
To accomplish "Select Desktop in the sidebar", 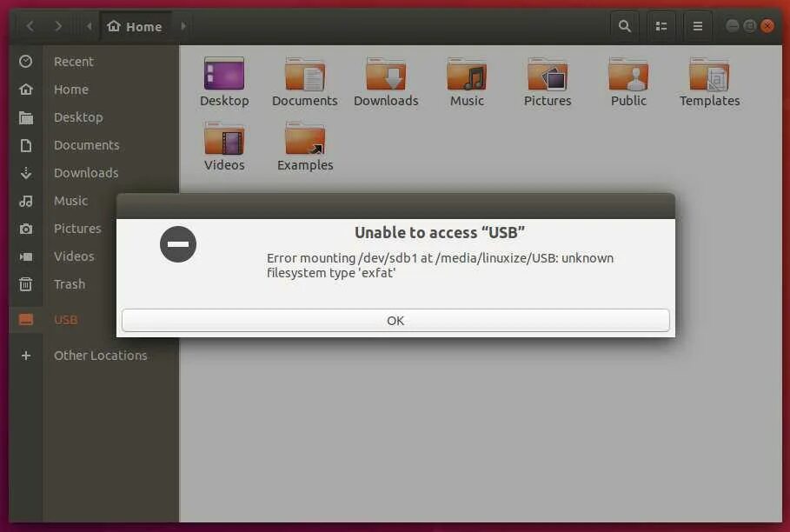I will pos(94,116).
